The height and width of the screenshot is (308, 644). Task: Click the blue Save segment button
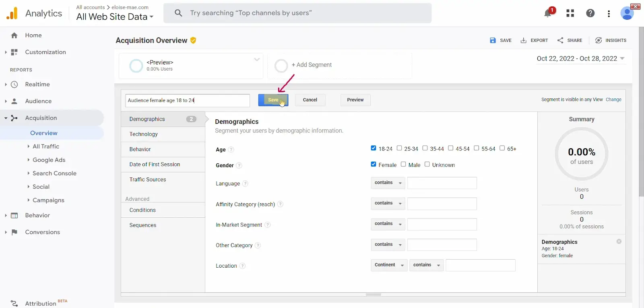(273, 100)
